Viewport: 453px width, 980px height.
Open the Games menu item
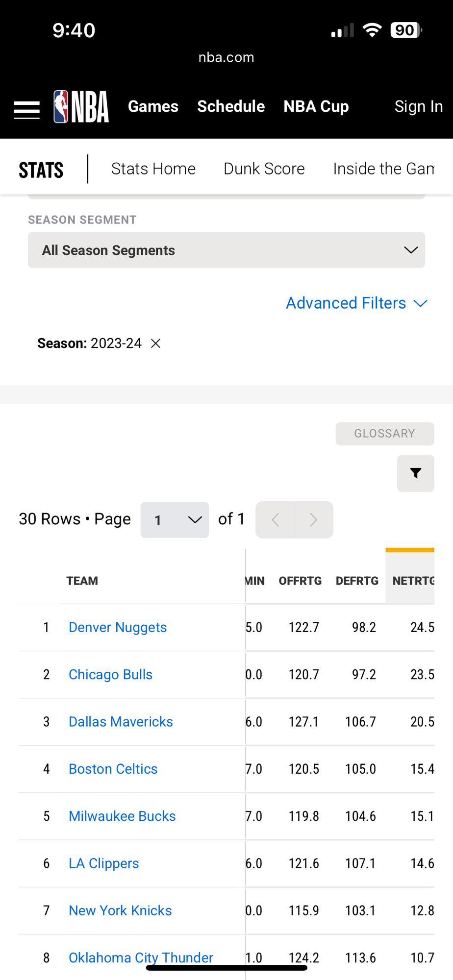point(153,106)
